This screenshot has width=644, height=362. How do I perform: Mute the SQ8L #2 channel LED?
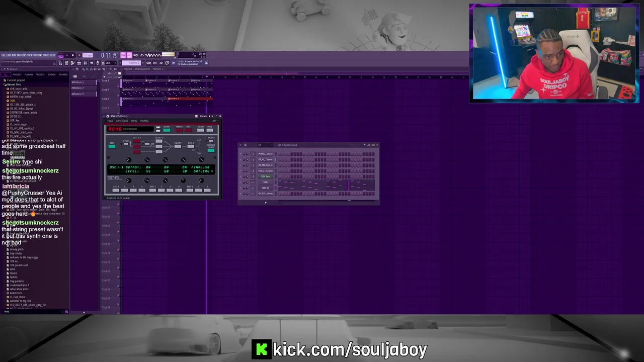coord(240,188)
